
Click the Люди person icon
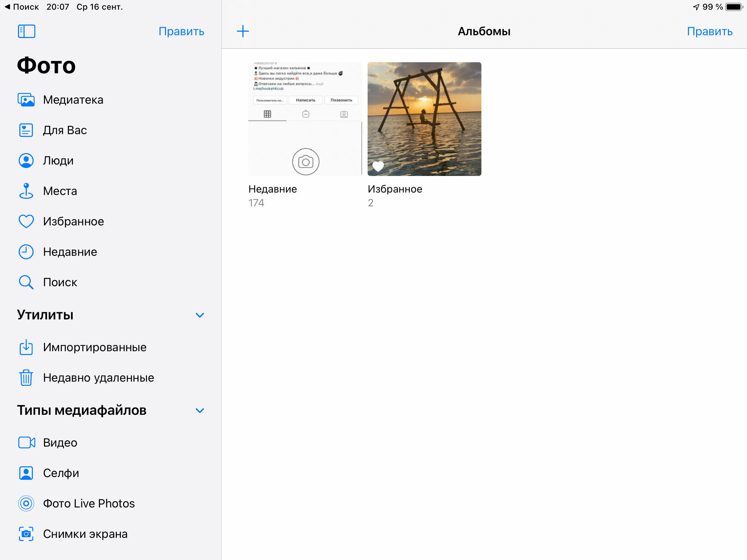click(x=26, y=161)
